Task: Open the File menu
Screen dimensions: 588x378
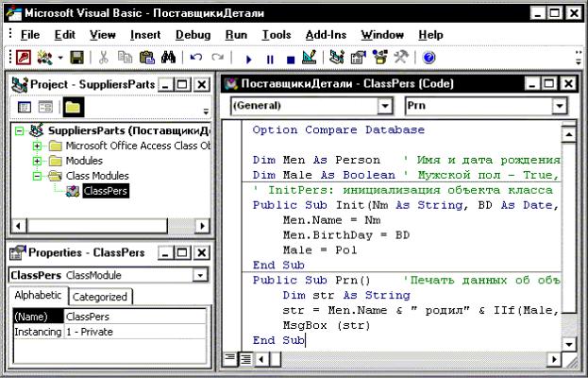Action: click(30, 35)
